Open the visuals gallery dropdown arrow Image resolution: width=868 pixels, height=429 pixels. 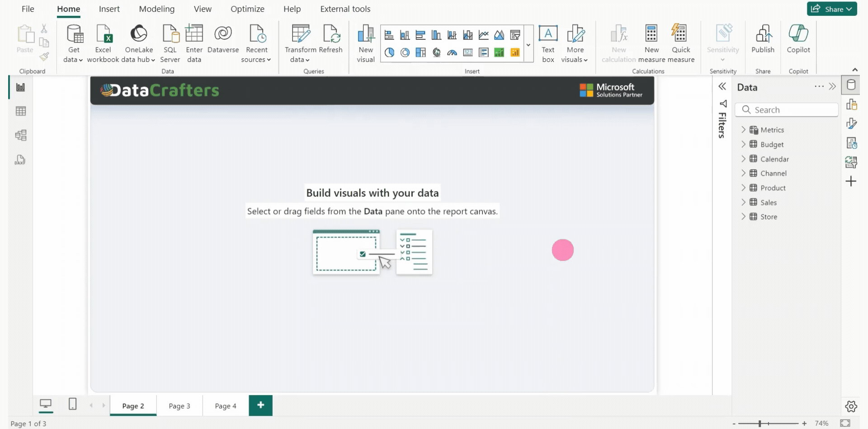click(528, 45)
